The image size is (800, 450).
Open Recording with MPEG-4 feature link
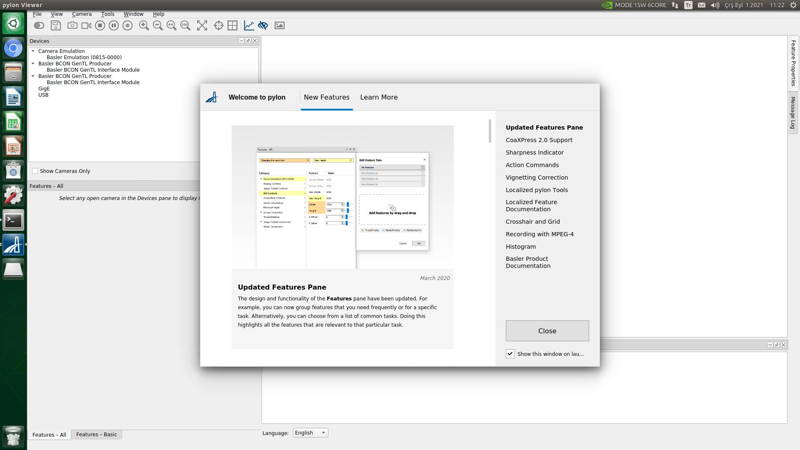point(539,234)
